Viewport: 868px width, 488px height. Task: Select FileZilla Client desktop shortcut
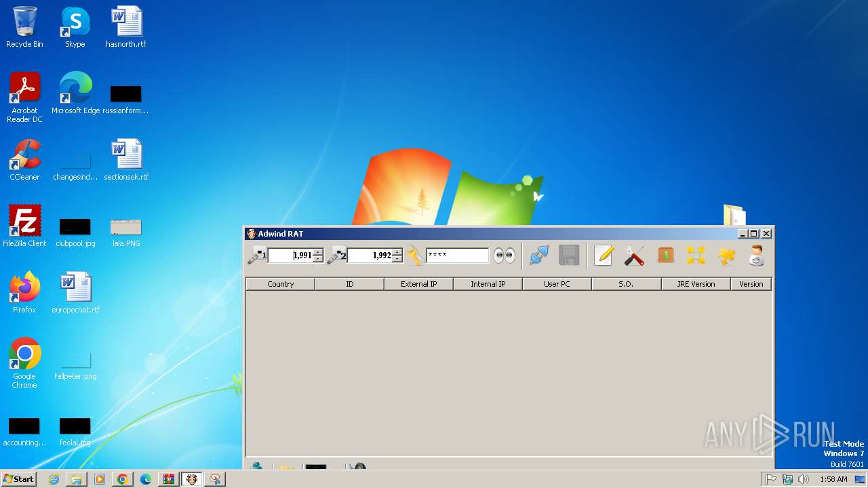click(24, 226)
